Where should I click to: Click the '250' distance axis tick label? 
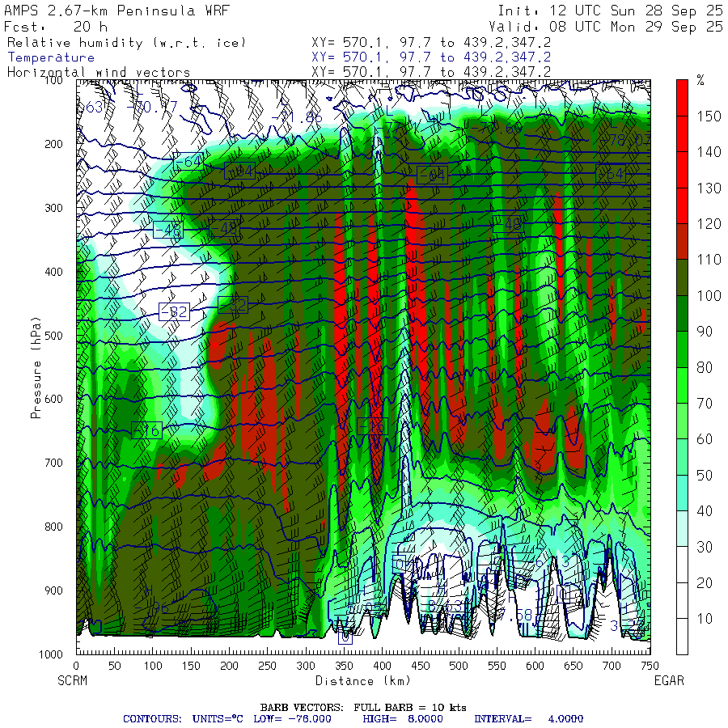click(268, 666)
